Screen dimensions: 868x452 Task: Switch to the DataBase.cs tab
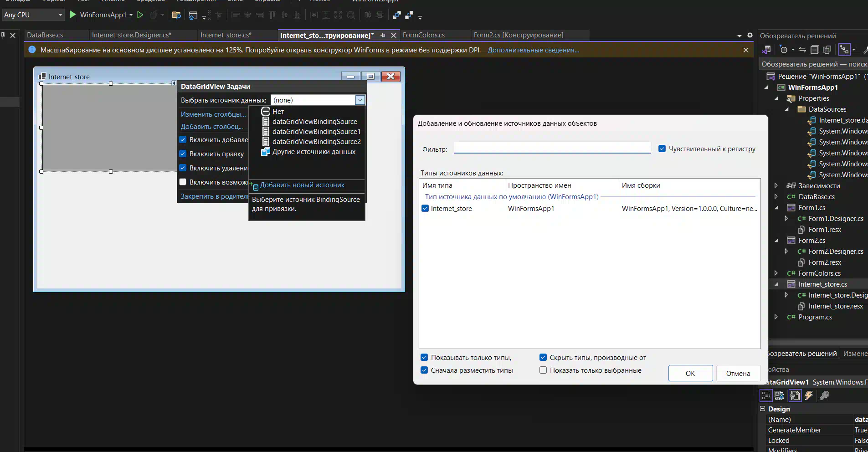coord(45,35)
